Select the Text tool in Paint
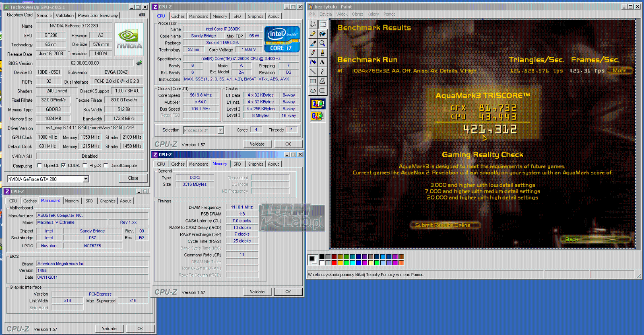Screen dimensions: 644x335 click(x=322, y=62)
